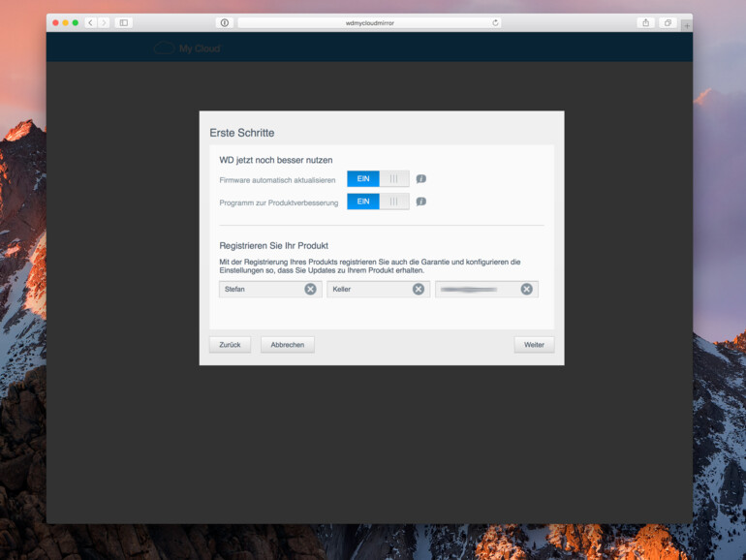Click the Stefan first name input

click(x=270, y=290)
